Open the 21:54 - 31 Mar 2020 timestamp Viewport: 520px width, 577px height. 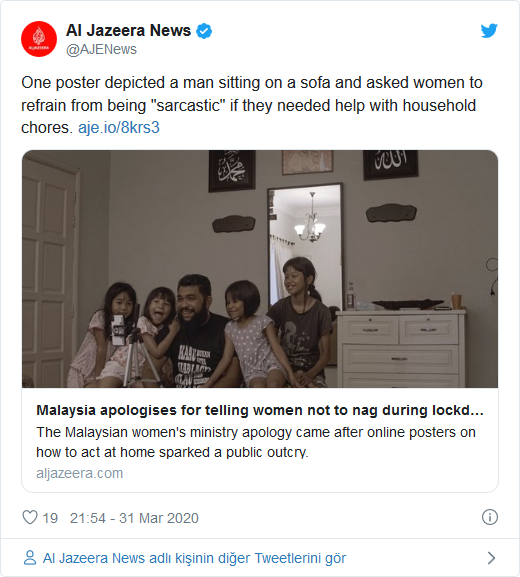tap(134, 518)
